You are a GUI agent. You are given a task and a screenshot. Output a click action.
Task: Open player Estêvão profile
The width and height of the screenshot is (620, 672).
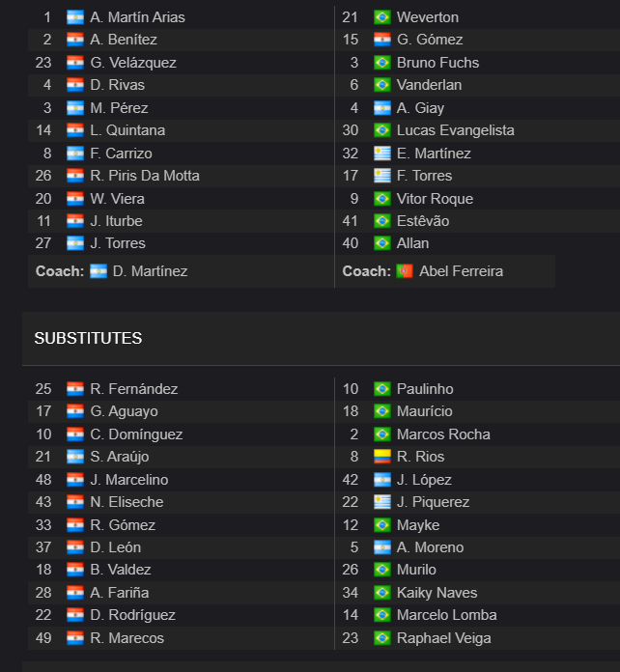point(423,221)
